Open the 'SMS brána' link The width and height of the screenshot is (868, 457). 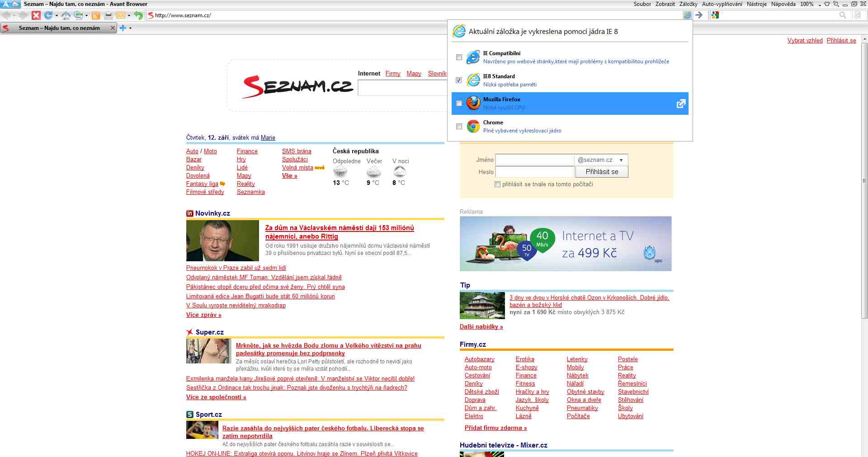(297, 151)
